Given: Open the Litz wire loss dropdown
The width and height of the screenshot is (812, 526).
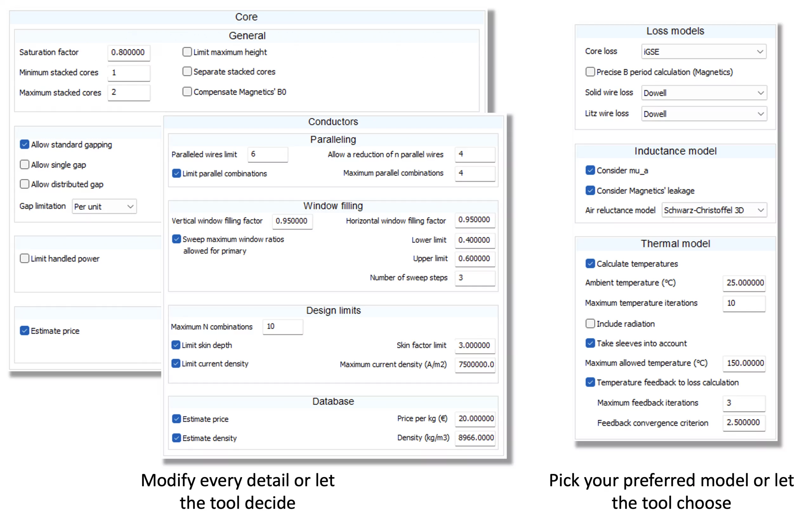Looking at the screenshot, I should point(704,114).
